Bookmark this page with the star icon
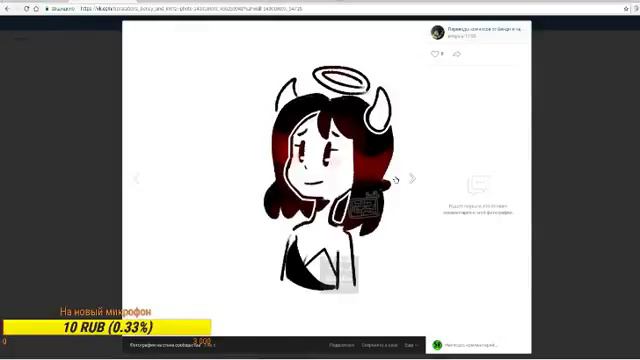The width and height of the screenshot is (640, 360). click(626, 9)
